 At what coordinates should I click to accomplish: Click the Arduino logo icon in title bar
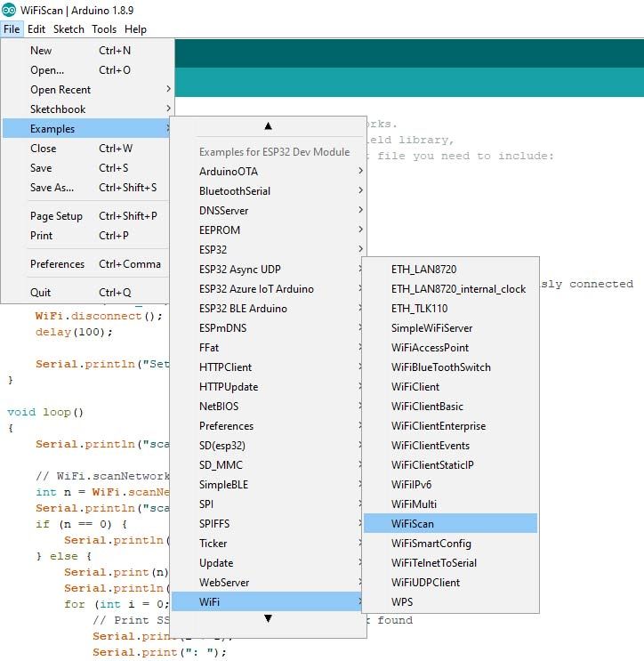8,10
